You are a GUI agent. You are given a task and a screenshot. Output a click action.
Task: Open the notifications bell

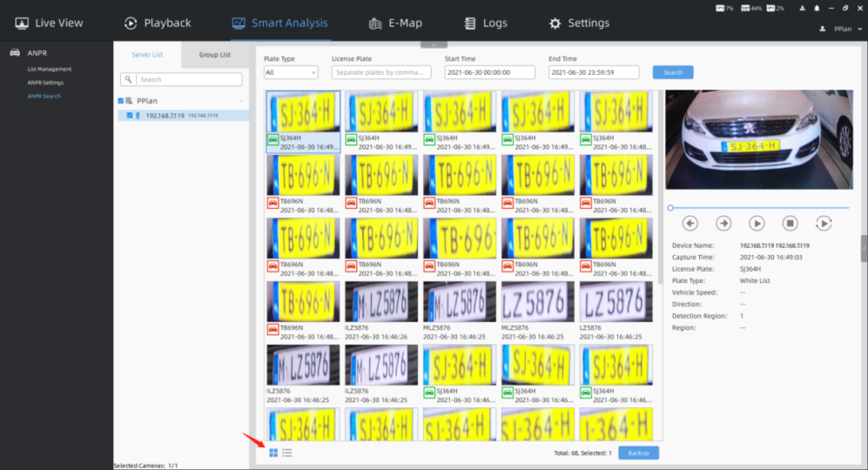pyautogui.click(x=816, y=9)
